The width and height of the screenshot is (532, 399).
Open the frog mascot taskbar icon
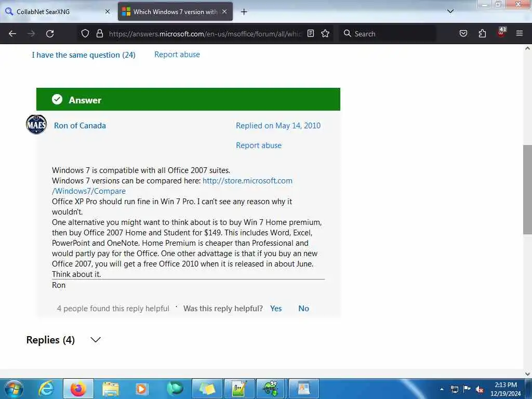271,389
